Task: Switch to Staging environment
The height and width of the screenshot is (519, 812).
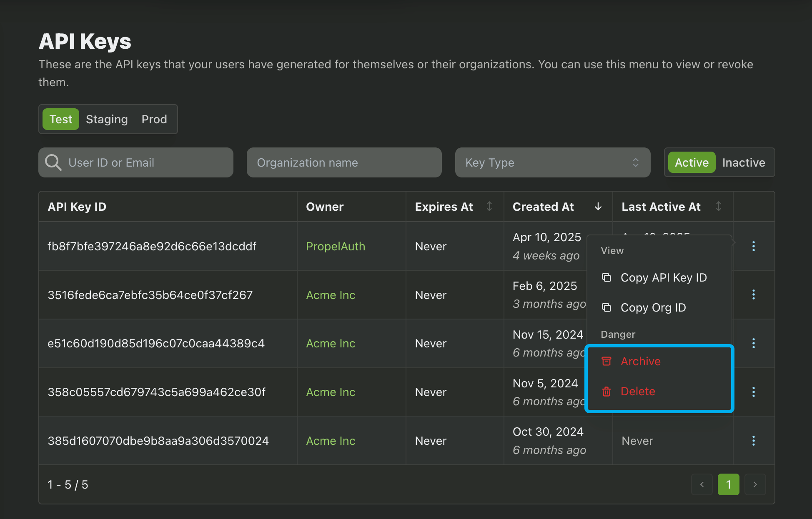Action: tap(107, 119)
